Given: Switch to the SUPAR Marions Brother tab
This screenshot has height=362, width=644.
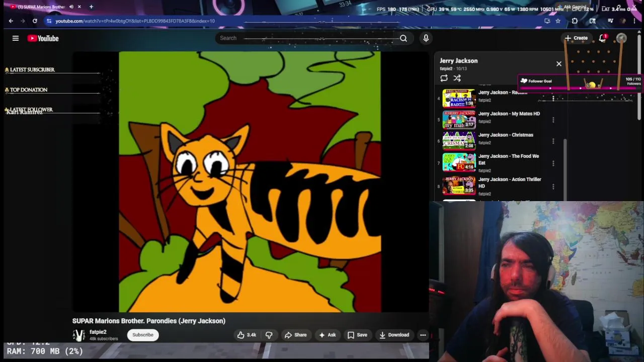Looking at the screenshot, I should [42, 7].
